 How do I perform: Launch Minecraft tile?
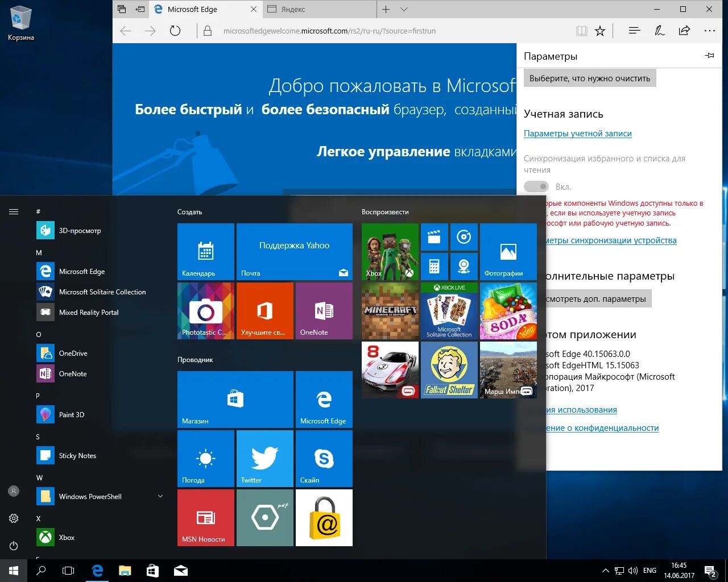coord(390,311)
